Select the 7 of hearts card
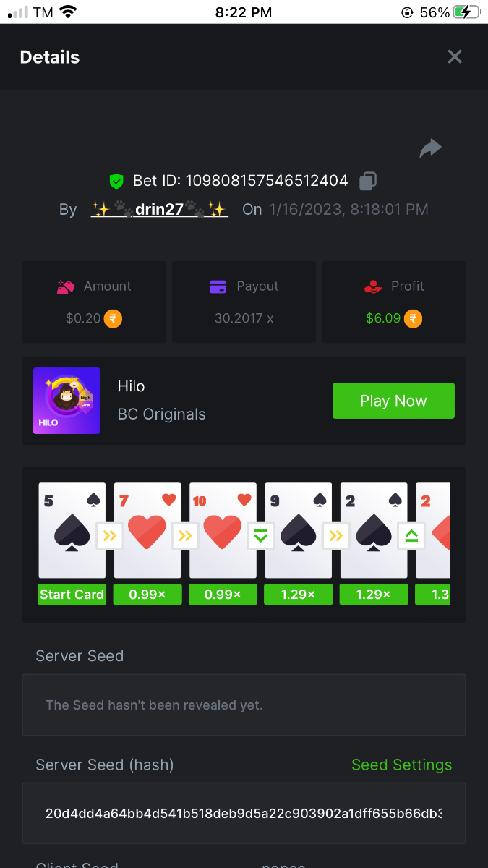 tap(147, 530)
